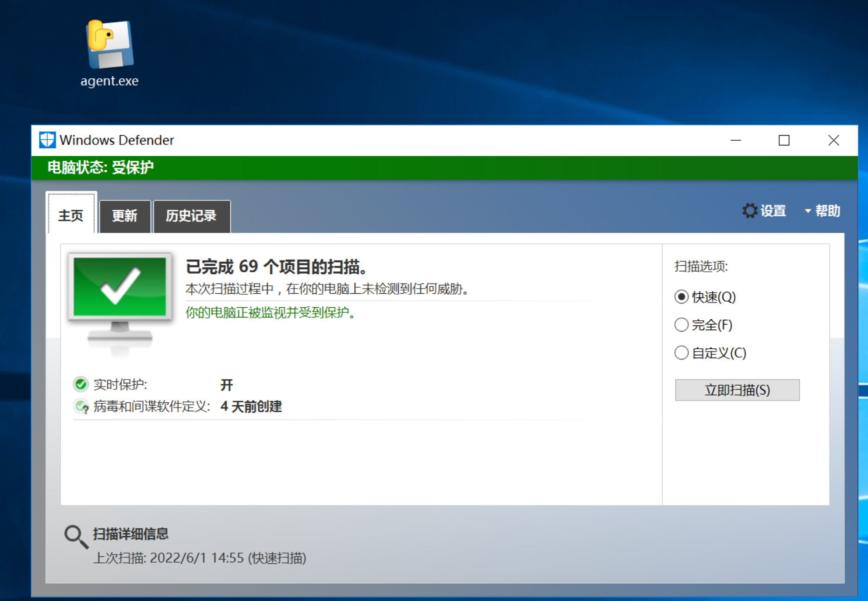868x601 pixels.
Task: Click the 本次扫描过程中 no threats message
Action: (x=327, y=289)
